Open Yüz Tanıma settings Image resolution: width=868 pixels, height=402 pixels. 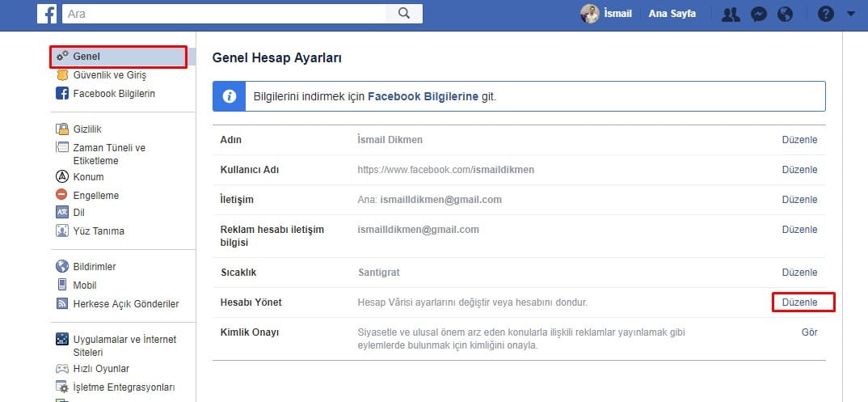[99, 231]
